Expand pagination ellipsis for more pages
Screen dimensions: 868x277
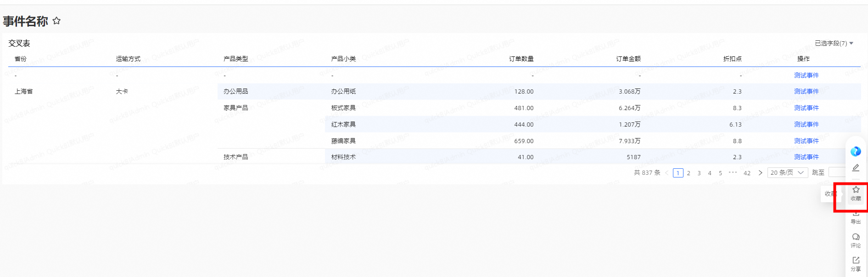(733, 173)
